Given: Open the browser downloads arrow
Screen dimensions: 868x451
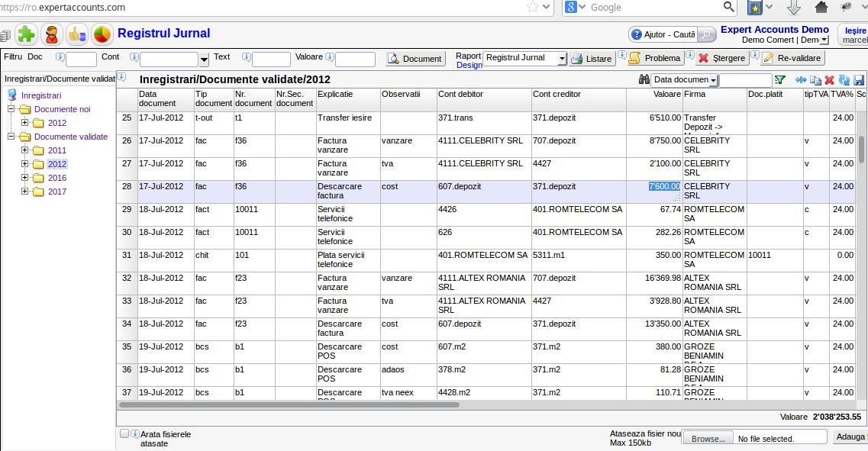Looking at the screenshot, I should [794, 7].
